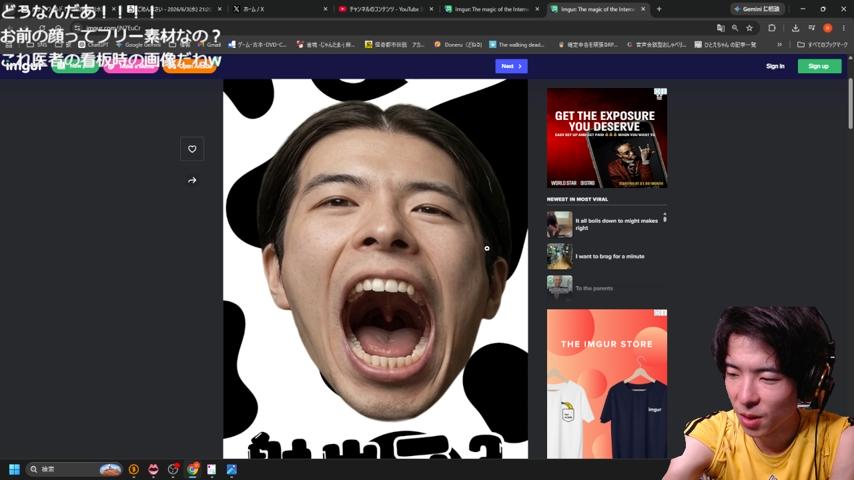Click the Gemini button in Chrome's title bar
Viewport: 854px width, 480px height.
[757, 9]
